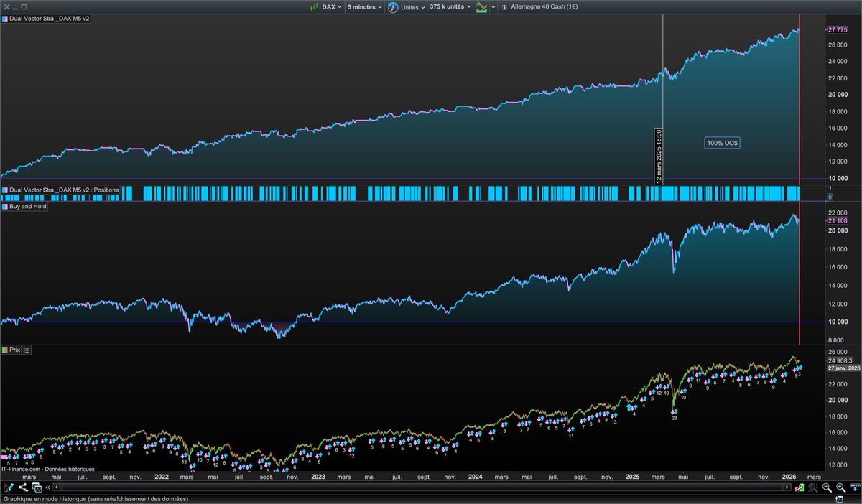Jump back with double left chevron

click(x=48, y=487)
